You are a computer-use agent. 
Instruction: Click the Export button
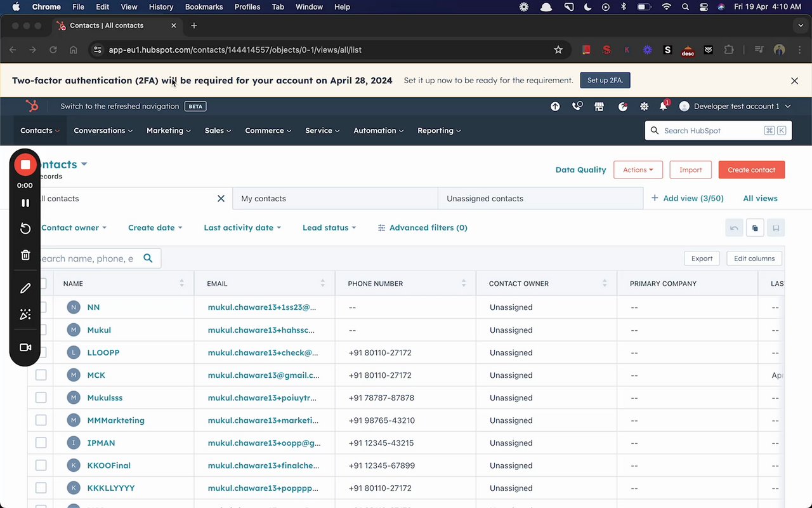702,258
